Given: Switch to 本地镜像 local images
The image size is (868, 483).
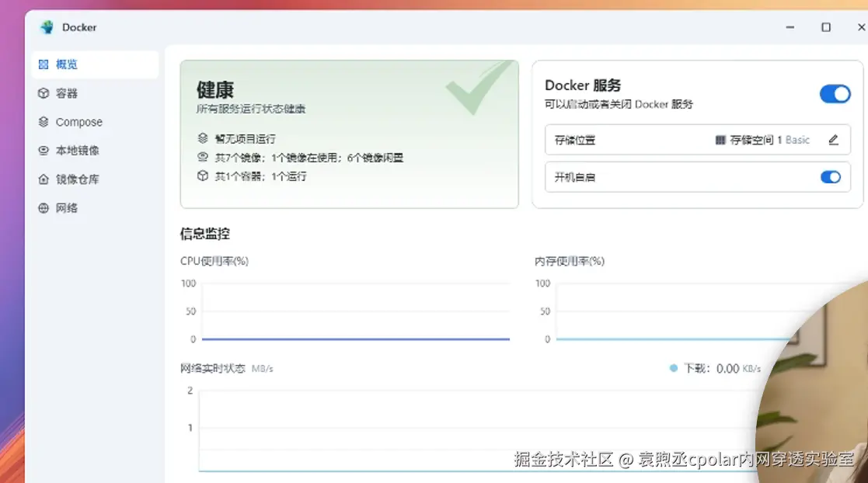Looking at the screenshot, I should pyautogui.click(x=96, y=151).
